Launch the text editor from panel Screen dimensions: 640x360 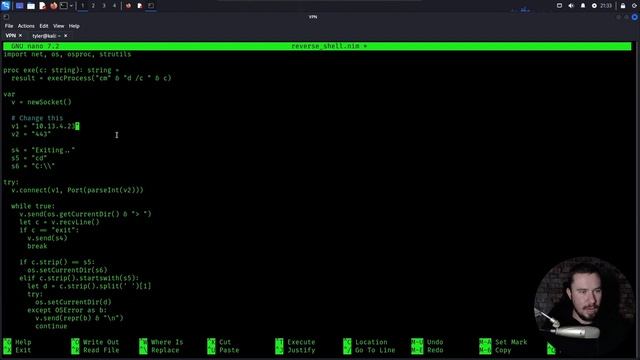pyautogui.click(x=42, y=6)
